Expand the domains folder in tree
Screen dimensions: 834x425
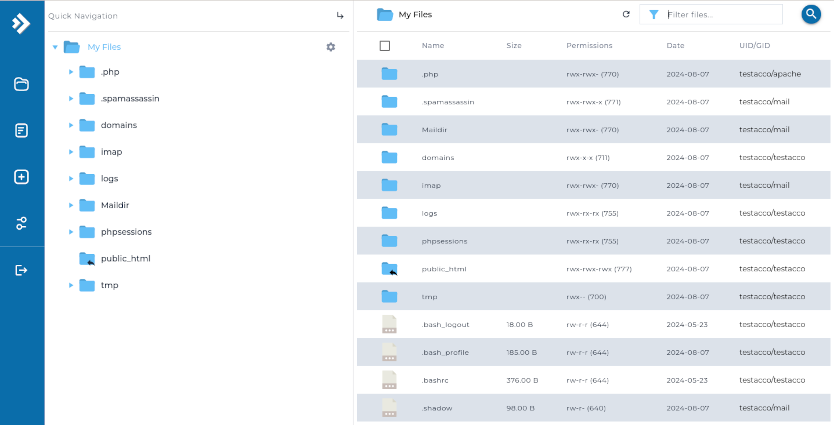click(x=70, y=125)
